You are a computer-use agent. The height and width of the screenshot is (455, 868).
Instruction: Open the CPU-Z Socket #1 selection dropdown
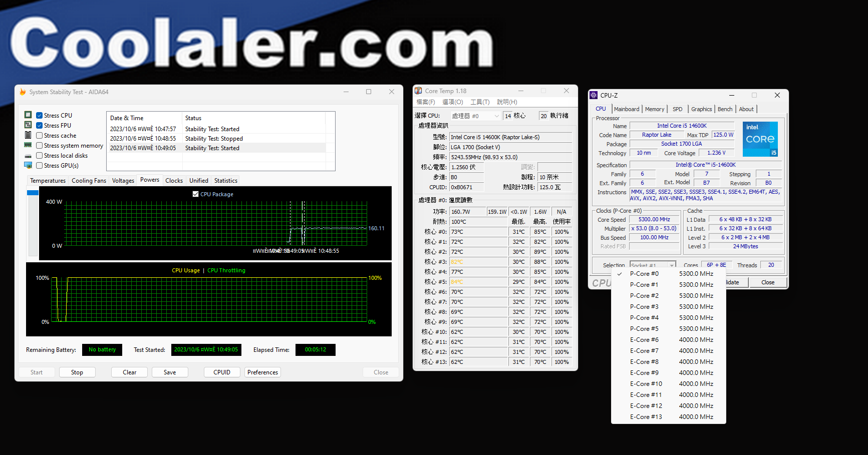tap(653, 265)
